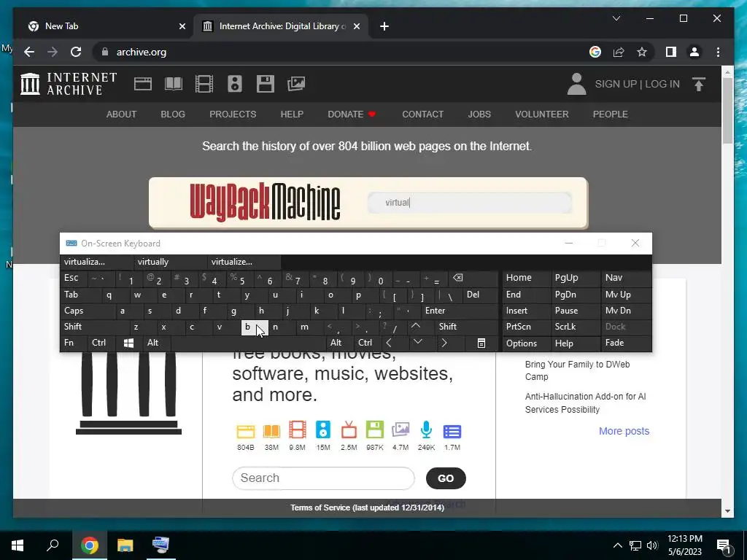This screenshot has width=747, height=560.
Task: Choose the 'virtually' text suggestion
Action: tap(170, 262)
